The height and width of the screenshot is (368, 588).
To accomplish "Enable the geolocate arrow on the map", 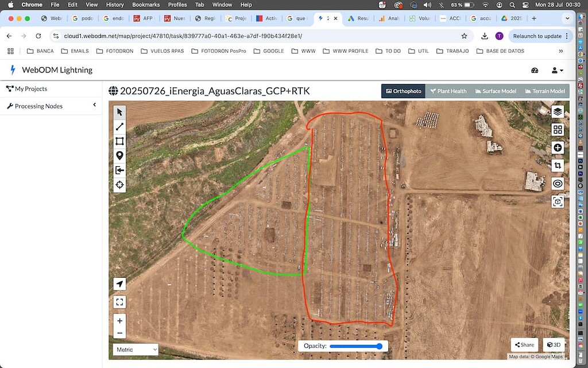I will pos(119,283).
